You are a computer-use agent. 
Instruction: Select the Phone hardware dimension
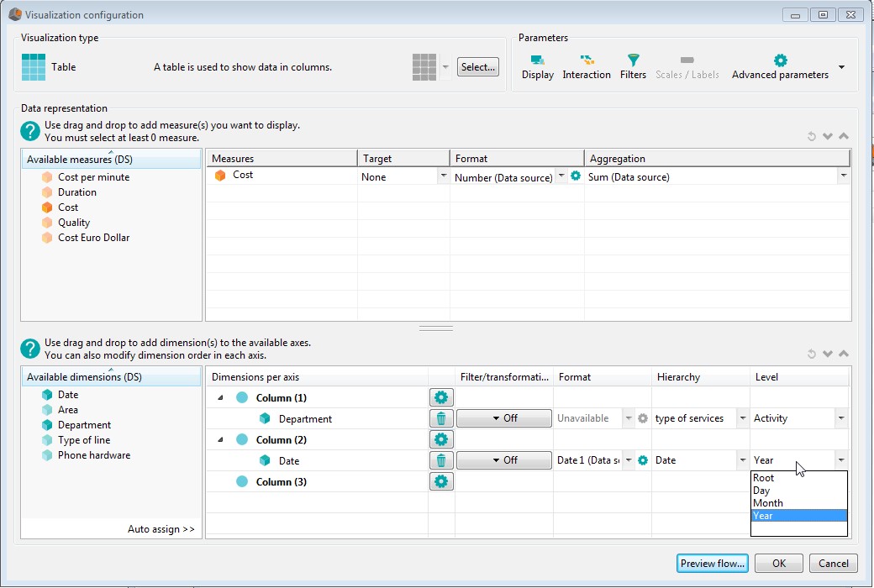[93, 454]
